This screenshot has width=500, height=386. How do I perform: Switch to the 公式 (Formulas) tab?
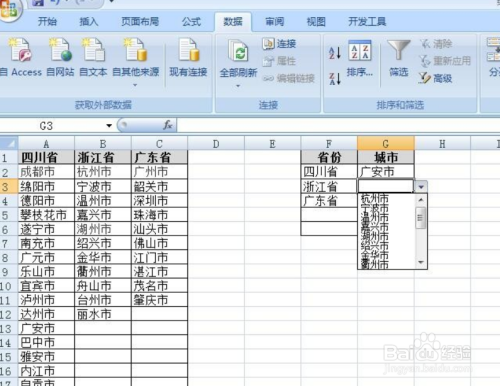pyautogui.click(x=191, y=22)
